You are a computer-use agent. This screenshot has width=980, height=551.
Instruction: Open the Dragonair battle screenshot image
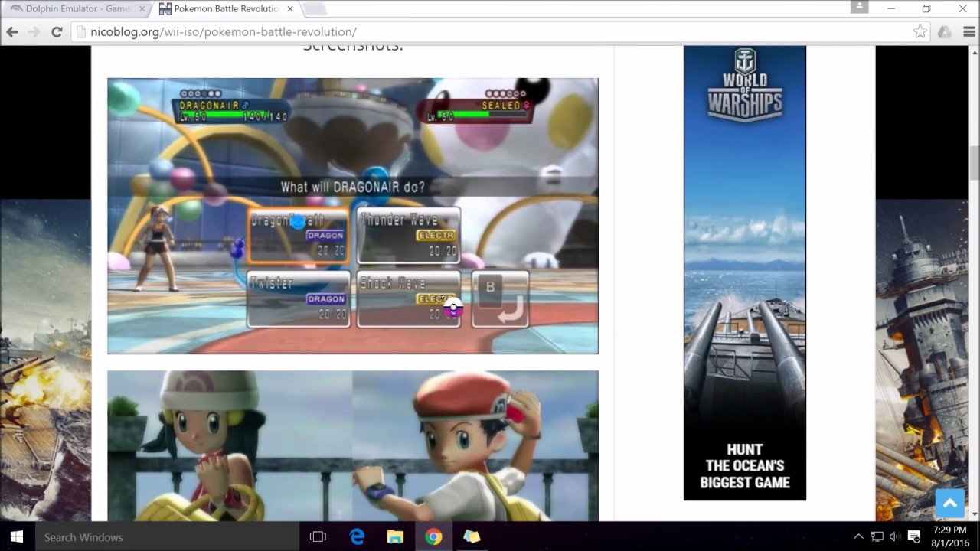[x=353, y=216]
